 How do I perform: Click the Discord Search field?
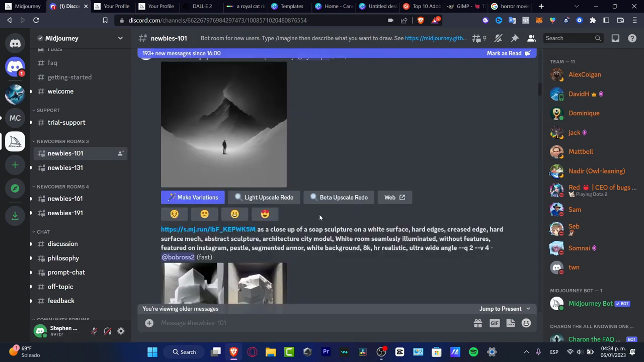click(573, 38)
